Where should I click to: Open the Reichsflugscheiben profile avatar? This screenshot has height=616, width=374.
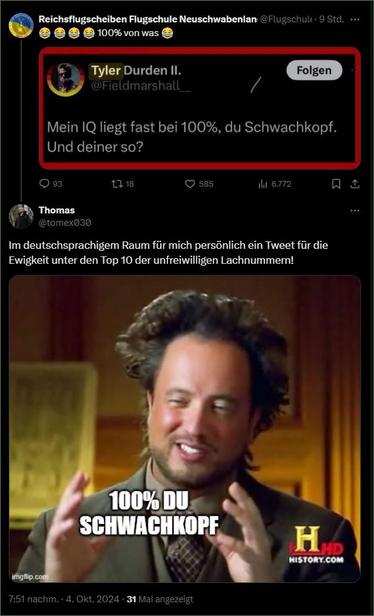tap(21, 26)
